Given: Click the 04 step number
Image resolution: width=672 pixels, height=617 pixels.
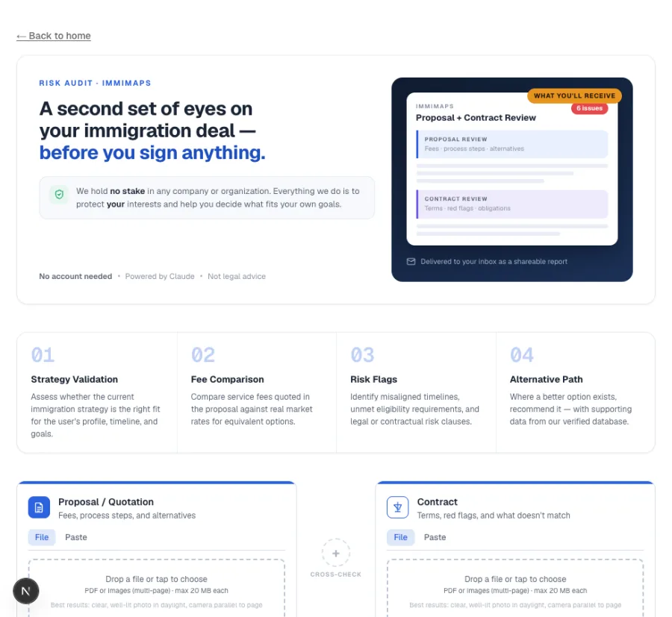Looking at the screenshot, I should [522, 355].
